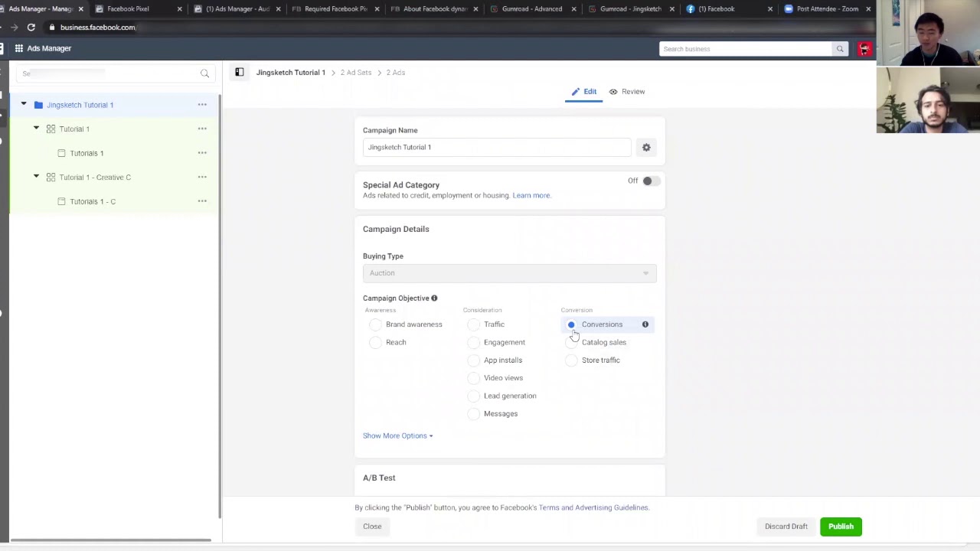Click the Search business field
This screenshot has width=980, height=551.
[745, 49]
